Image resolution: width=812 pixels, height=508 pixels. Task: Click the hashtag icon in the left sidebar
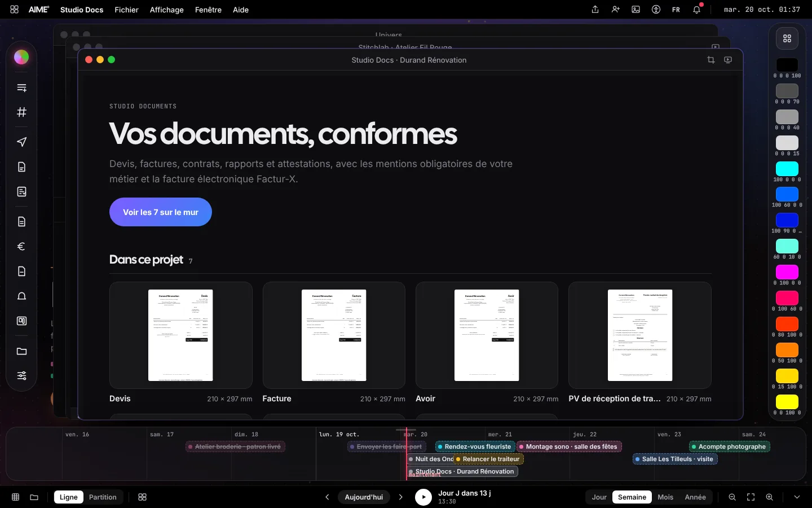21,112
